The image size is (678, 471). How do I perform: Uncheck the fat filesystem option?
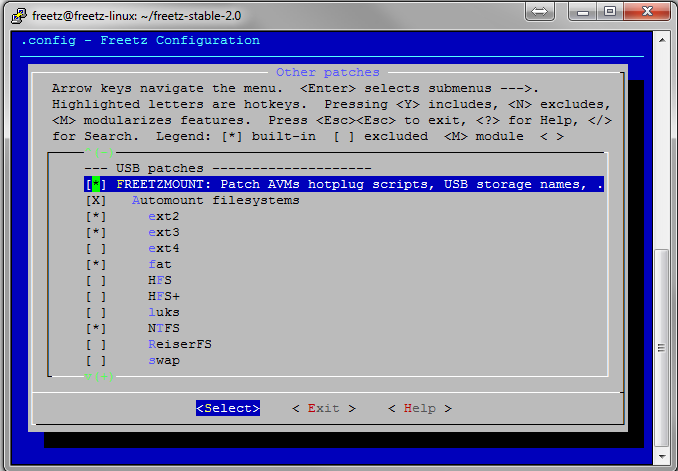pyautogui.click(x=96, y=264)
